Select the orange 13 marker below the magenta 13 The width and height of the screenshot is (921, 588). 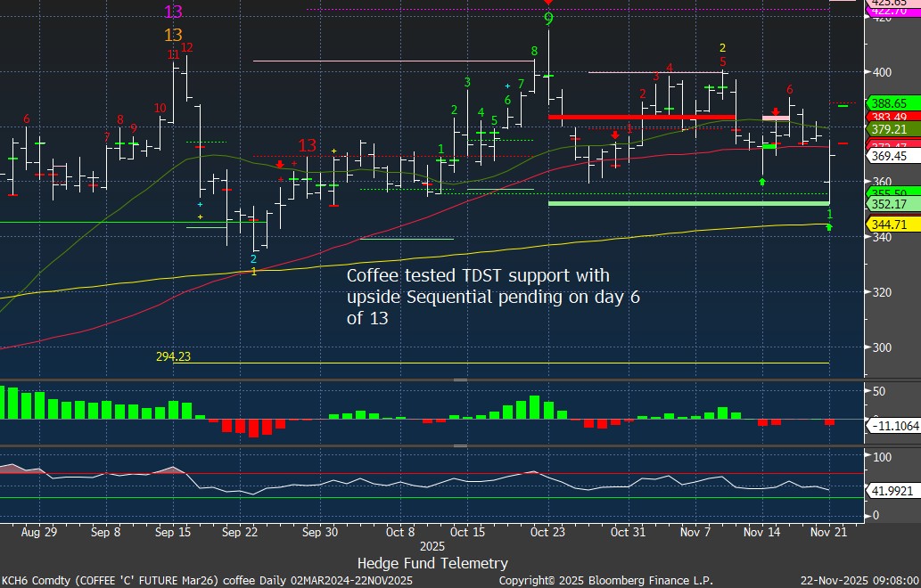[x=174, y=36]
